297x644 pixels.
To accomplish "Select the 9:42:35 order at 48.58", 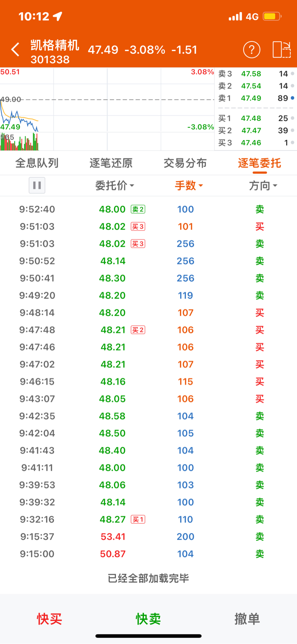I will click(148, 416).
